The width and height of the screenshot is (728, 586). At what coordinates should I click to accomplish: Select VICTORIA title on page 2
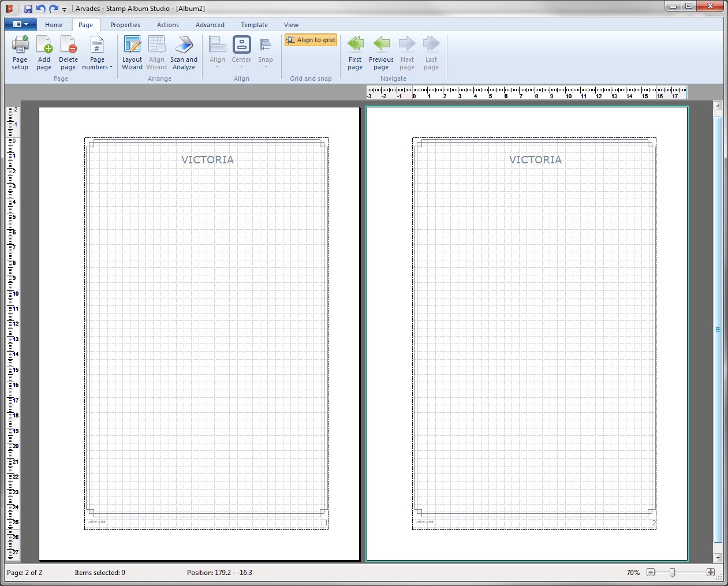535,160
